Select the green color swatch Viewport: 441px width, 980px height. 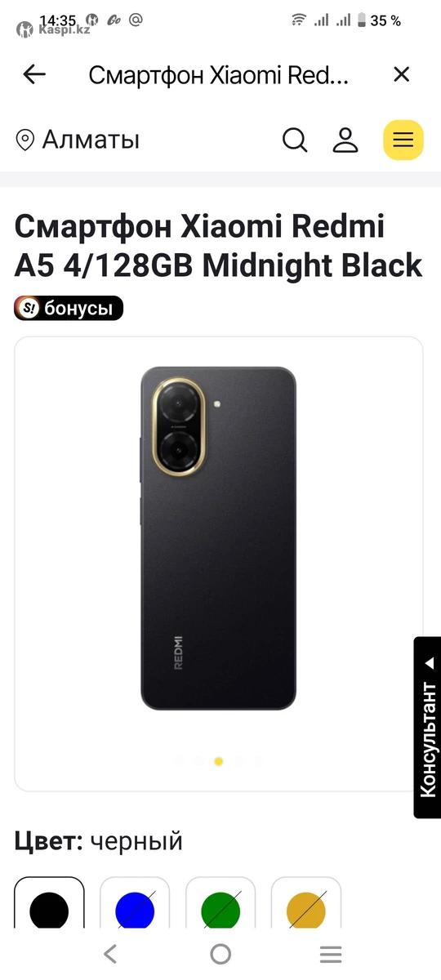(220, 911)
